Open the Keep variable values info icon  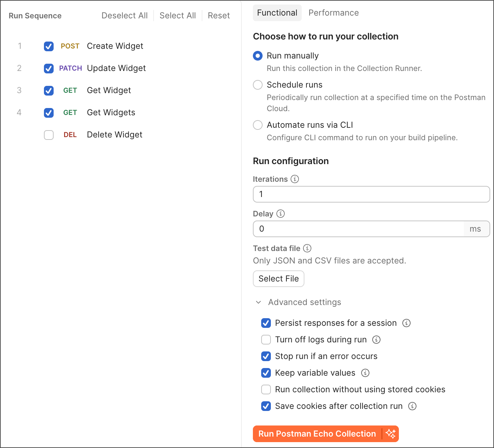pos(365,373)
